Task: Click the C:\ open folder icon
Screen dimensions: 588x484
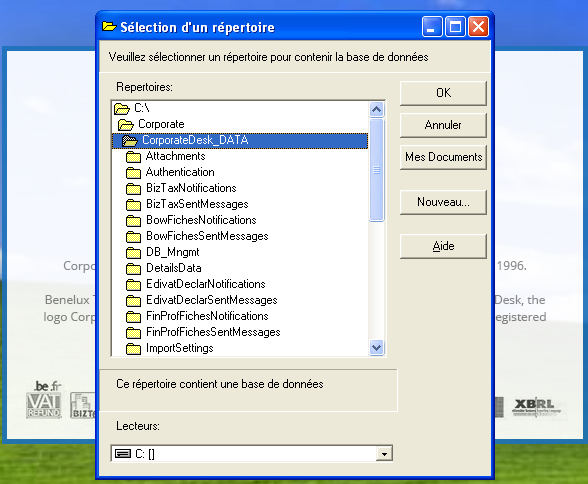Action: point(122,109)
